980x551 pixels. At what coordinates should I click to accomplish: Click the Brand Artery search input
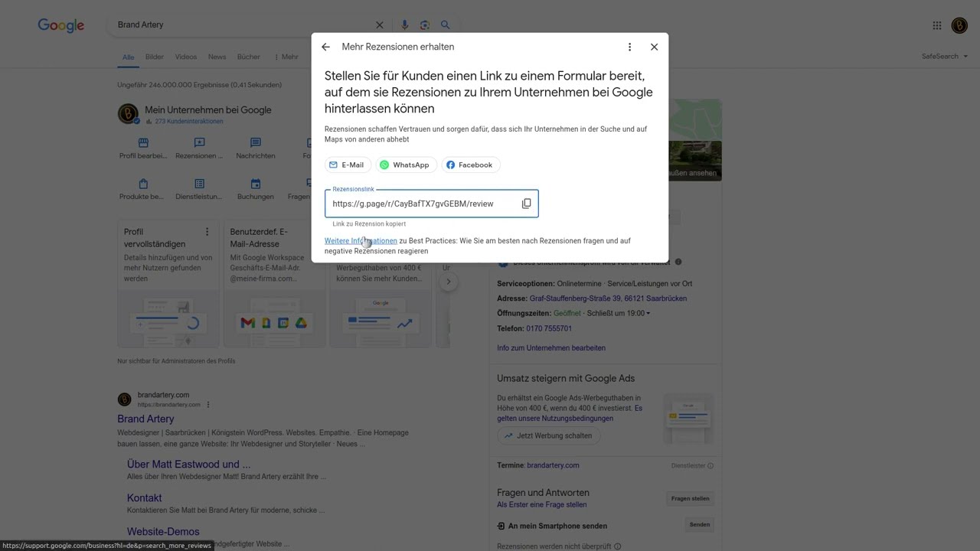[241, 25]
